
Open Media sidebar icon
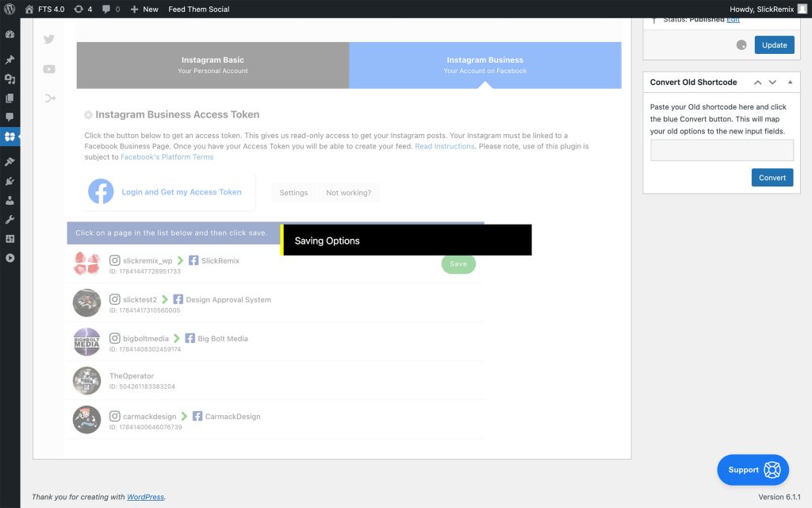(x=10, y=79)
